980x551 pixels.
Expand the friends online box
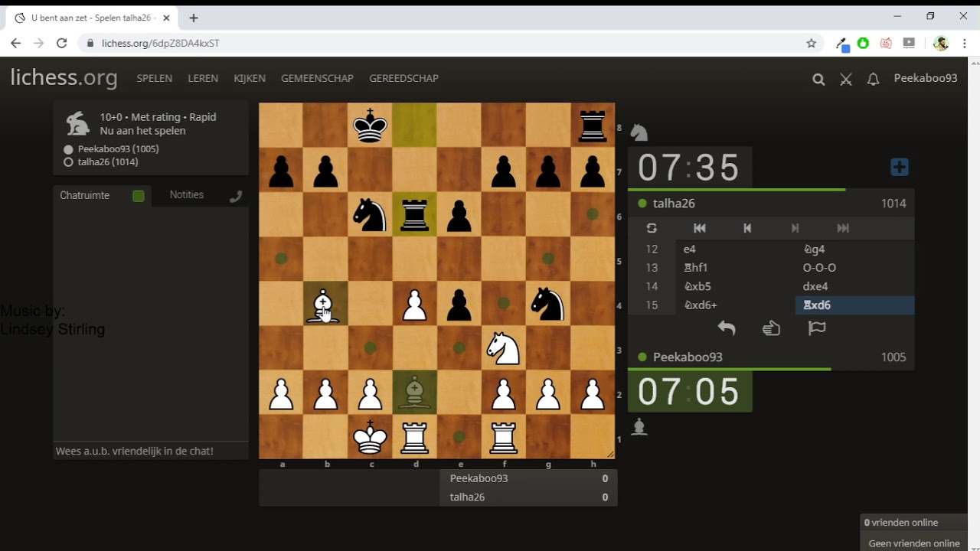(x=913, y=523)
